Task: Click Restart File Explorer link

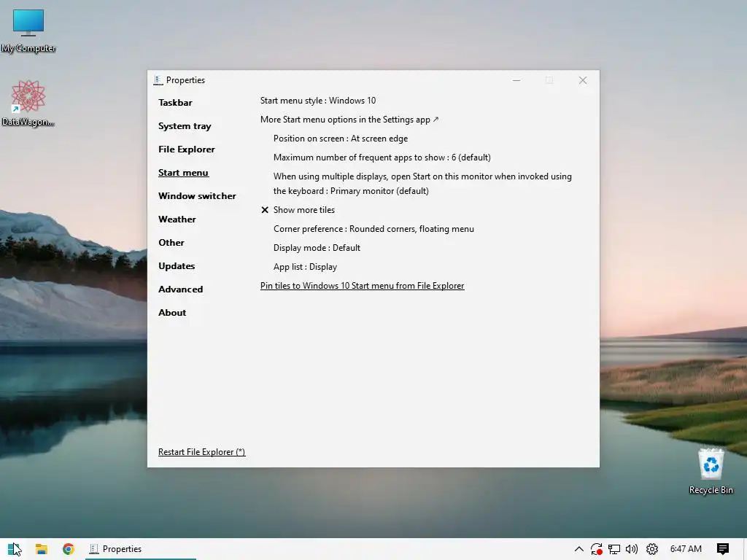Action: [x=201, y=452]
